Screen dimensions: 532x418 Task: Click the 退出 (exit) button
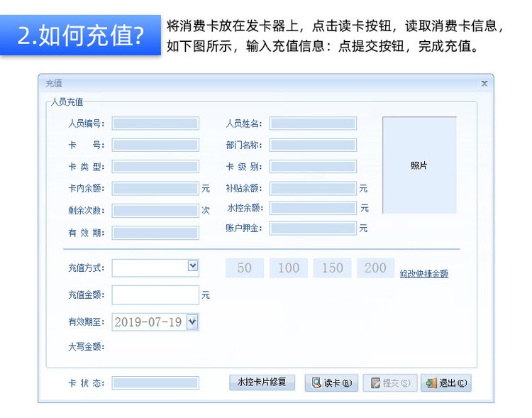coord(446,383)
